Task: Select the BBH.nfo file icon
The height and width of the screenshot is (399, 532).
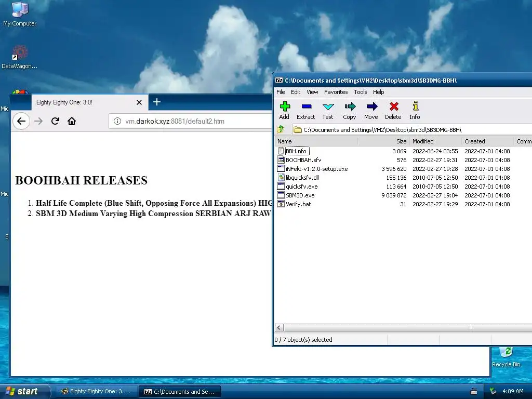Action: pyautogui.click(x=281, y=151)
